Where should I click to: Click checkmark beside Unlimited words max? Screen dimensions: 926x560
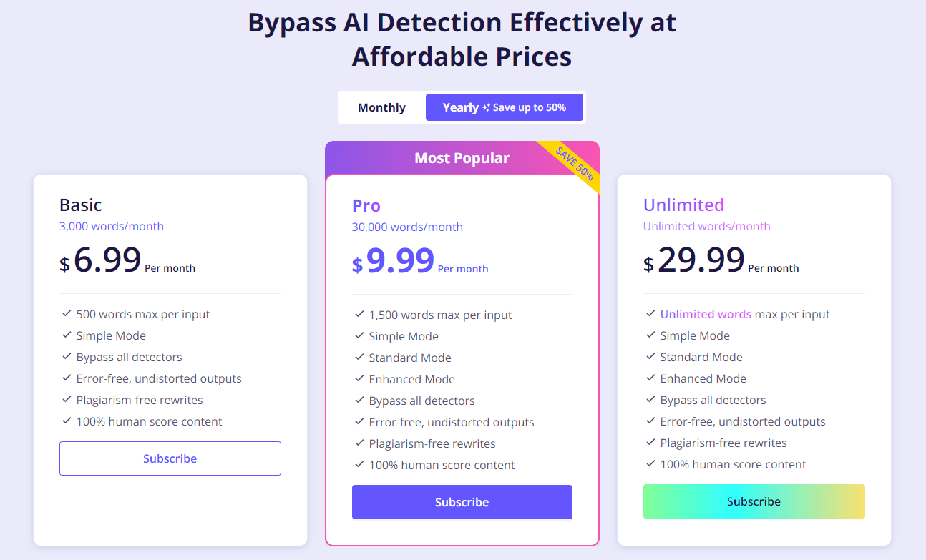650,314
